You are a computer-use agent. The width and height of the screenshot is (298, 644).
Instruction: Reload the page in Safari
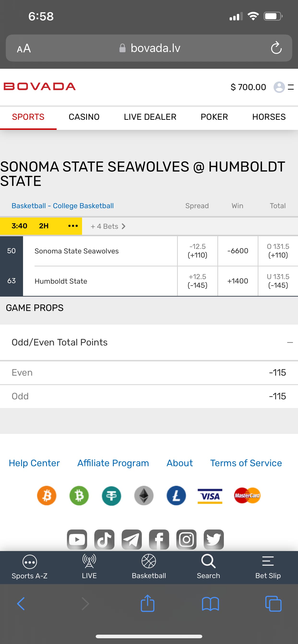pyautogui.click(x=276, y=48)
